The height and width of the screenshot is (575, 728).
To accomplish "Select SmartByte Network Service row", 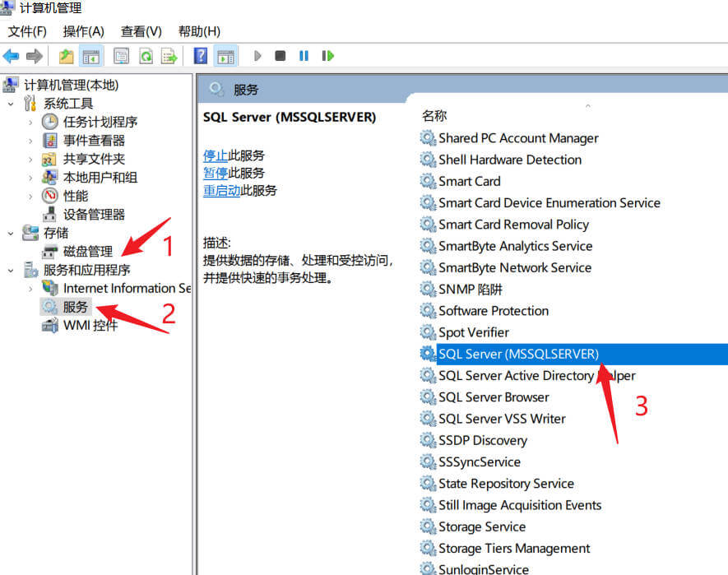I will [x=515, y=268].
